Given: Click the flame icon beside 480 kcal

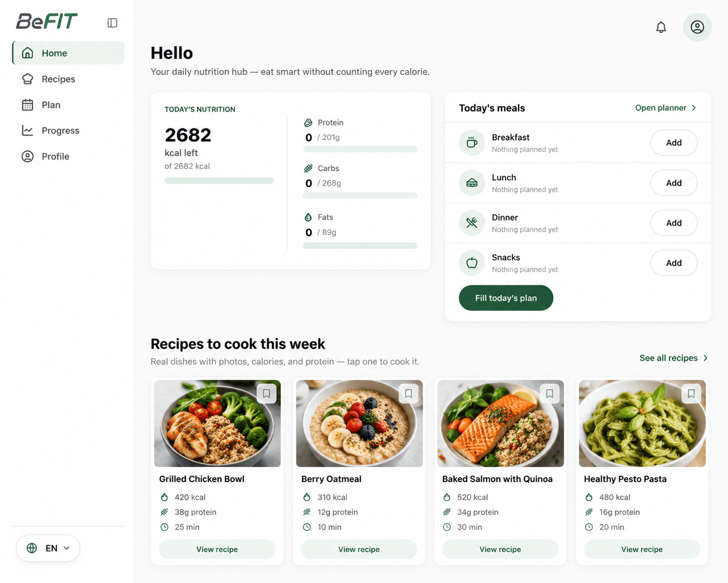Looking at the screenshot, I should coord(589,497).
